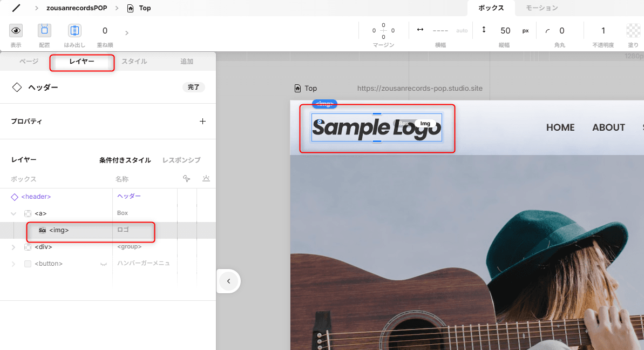Collapse the <a> layer tree item

[x=14, y=213]
